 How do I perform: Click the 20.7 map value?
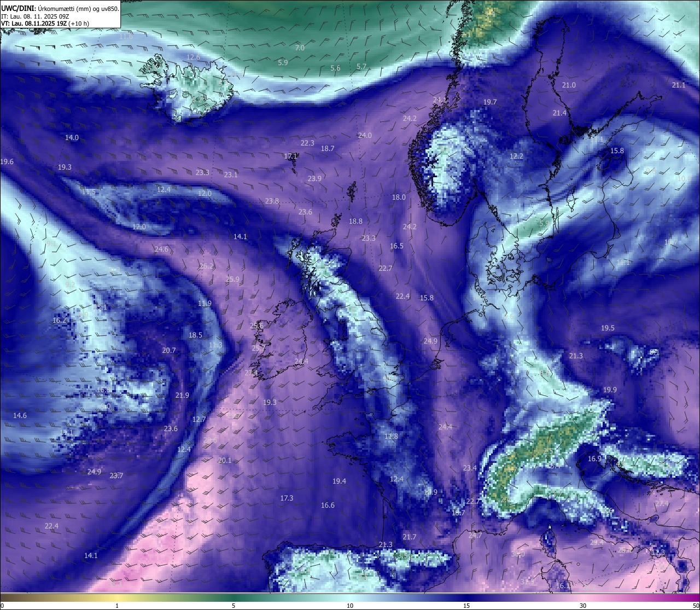(x=169, y=351)
